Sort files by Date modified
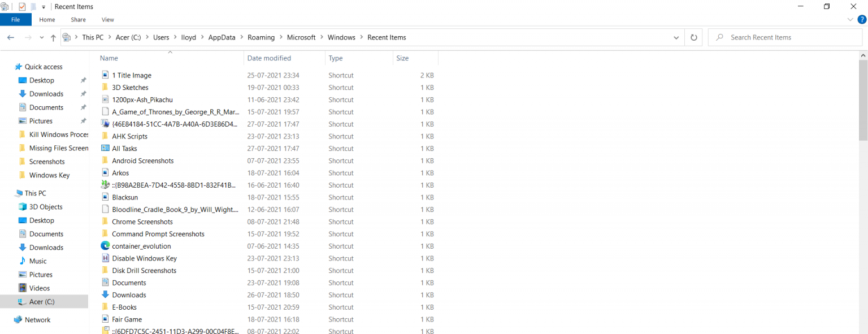 click(x=270, y=58)
